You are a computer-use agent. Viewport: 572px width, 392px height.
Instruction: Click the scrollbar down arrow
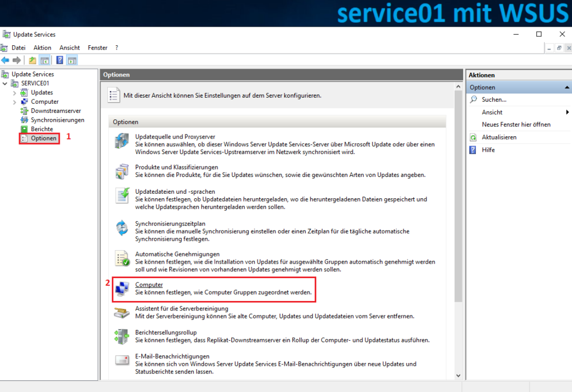point(459,376)
